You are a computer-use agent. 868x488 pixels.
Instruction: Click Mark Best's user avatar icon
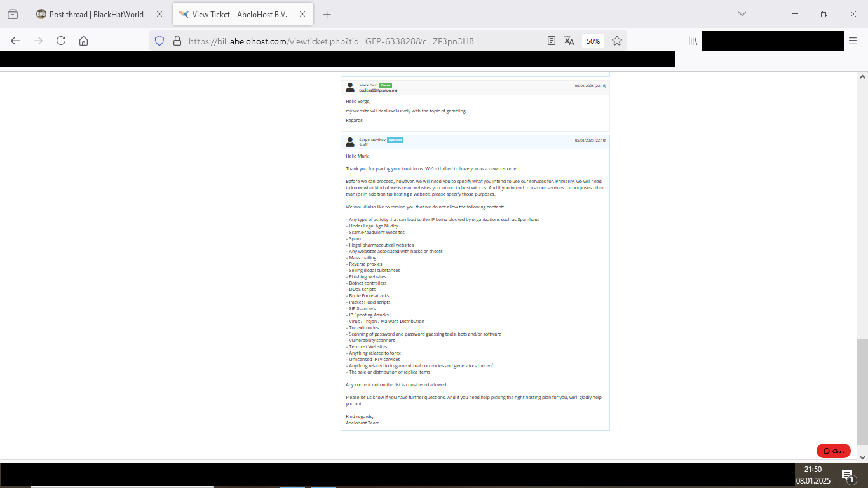[350, 87]
